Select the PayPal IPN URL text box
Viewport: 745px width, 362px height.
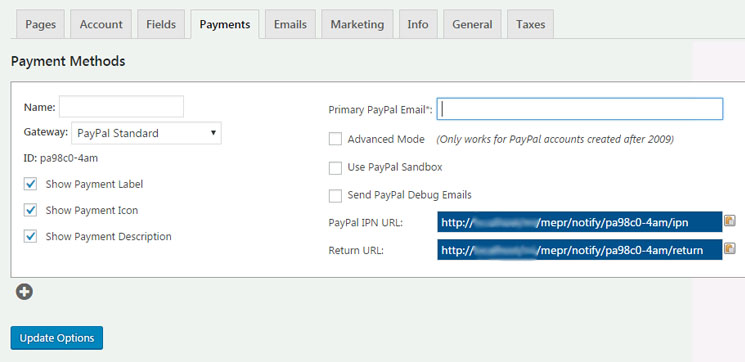click(x=580, y=222)
